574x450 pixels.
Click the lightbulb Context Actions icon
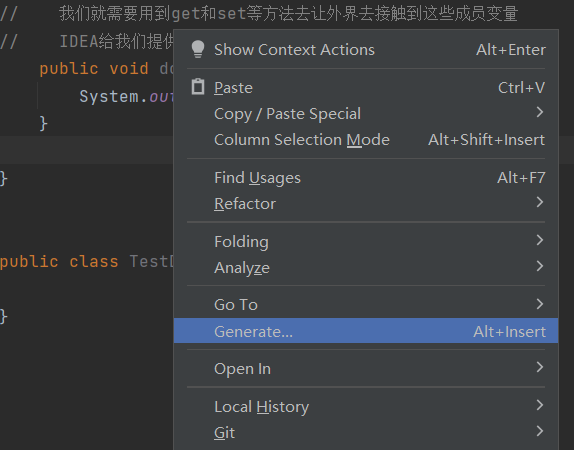pyautogui.click(x=198, y=49)
